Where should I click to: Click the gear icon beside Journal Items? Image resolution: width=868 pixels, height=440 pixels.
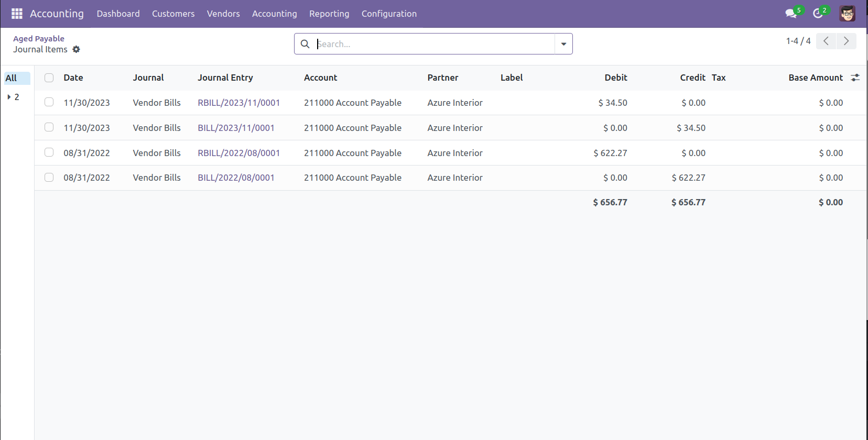[77, 49]
